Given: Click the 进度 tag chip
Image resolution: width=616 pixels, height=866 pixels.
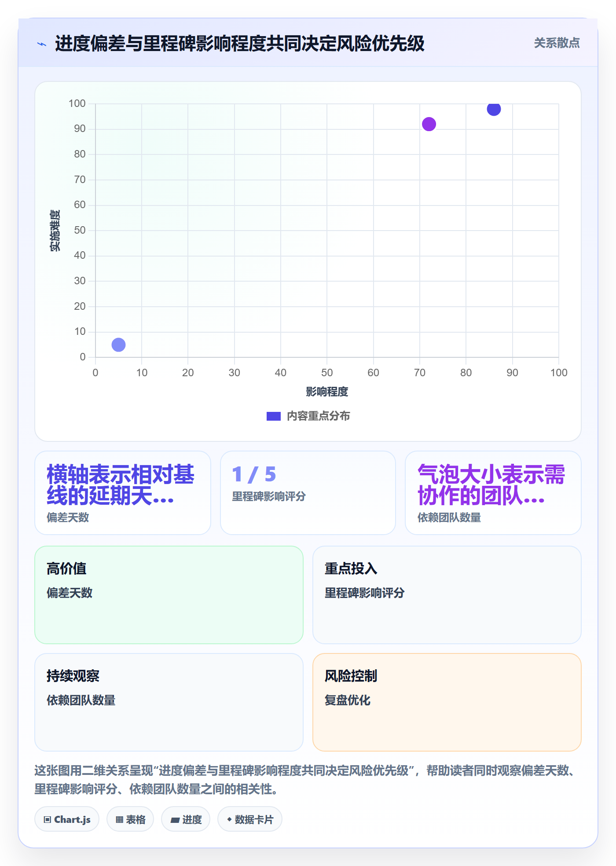Looking at the screenshot, I should [186, 819].
